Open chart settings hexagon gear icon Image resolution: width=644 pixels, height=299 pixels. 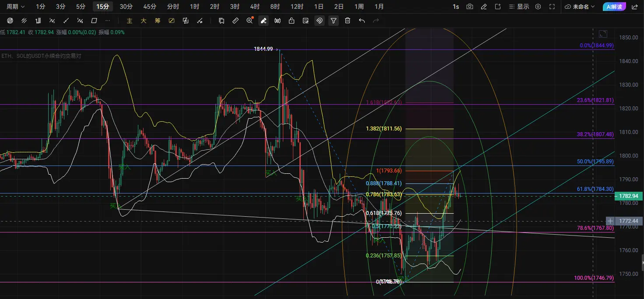click(538, 7)
